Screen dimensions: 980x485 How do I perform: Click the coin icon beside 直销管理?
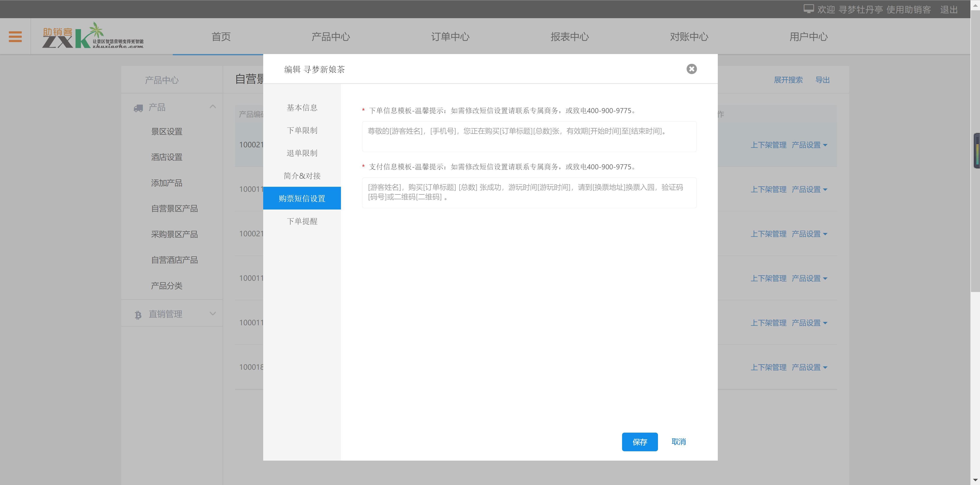click(138, 314)
